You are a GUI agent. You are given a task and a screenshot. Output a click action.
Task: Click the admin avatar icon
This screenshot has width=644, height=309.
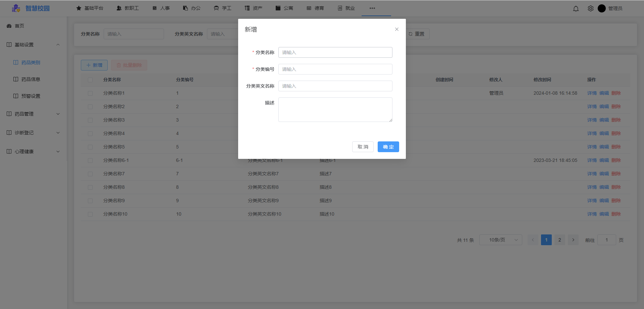pos(602,8)
